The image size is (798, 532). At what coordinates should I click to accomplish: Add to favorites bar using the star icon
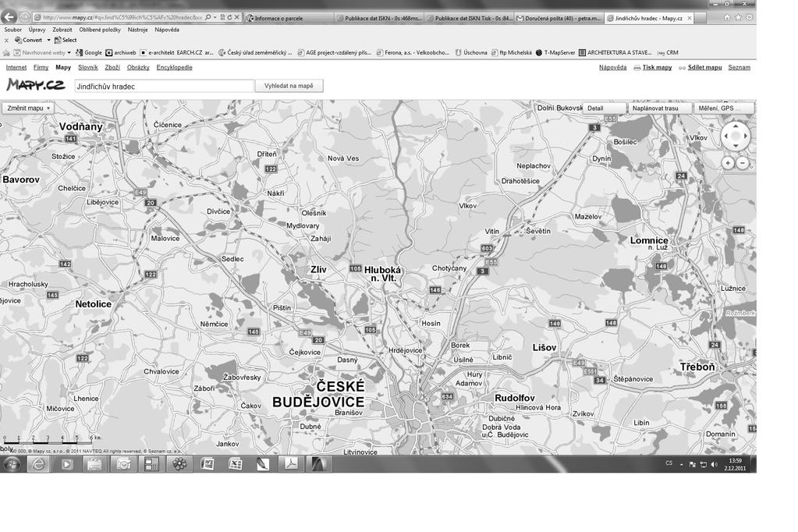(x=6, y=52)
